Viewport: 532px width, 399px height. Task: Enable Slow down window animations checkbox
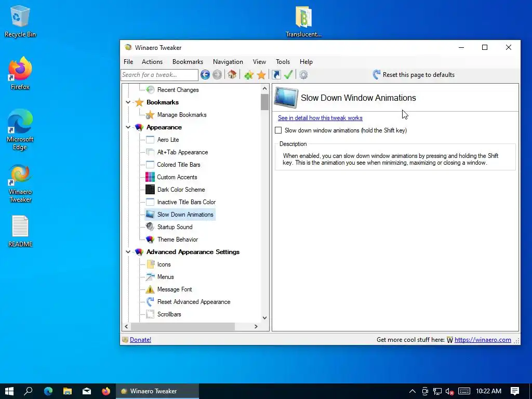tap(278, 130)
